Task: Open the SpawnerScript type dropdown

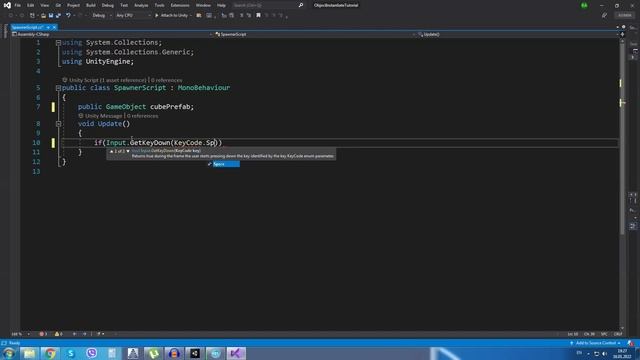Action: [x=315, y=35]
